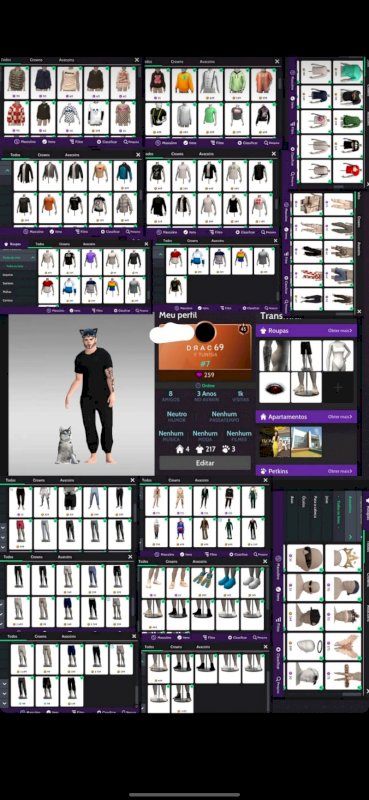Open tattooed leg item in profile Roupas
Image resolution: width=369 pixels, height=800 pixels.
click(x=275, y=355)
